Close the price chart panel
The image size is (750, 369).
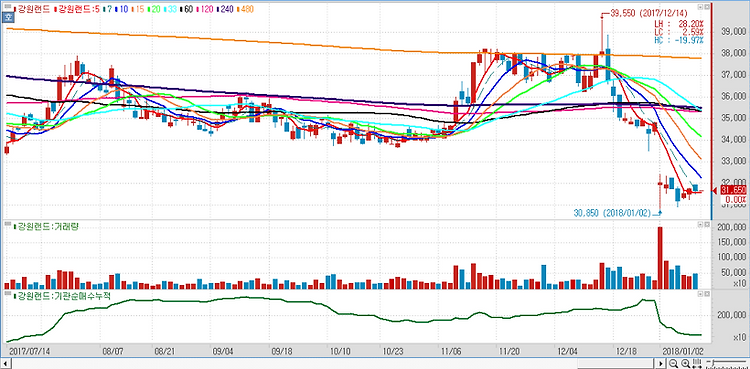pyautogui.click(x=706, y=8)
